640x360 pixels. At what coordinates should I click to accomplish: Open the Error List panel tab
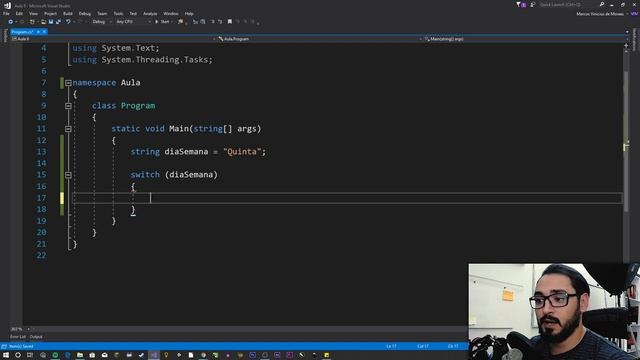click(x=18, y=337)
